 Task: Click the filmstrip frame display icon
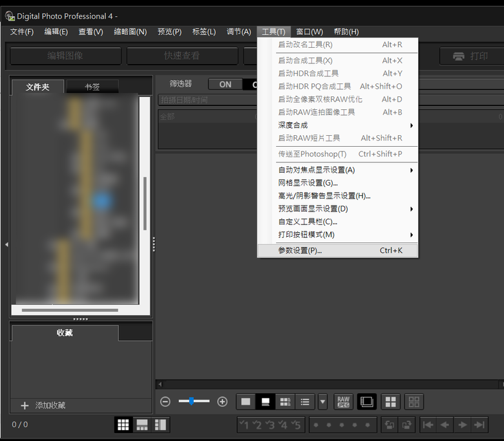pos(367,402)
